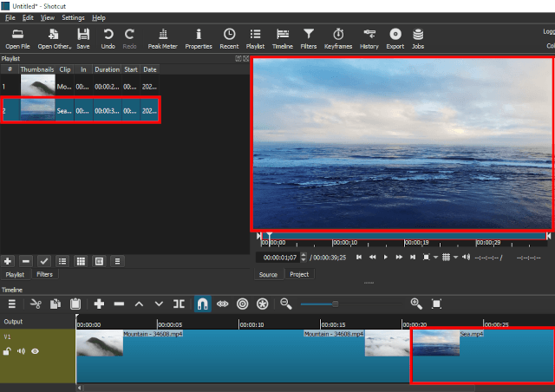Viewport: 555px width, 392px height.
Task: Click the timecode spinner arrows
Action: (304, 258)
